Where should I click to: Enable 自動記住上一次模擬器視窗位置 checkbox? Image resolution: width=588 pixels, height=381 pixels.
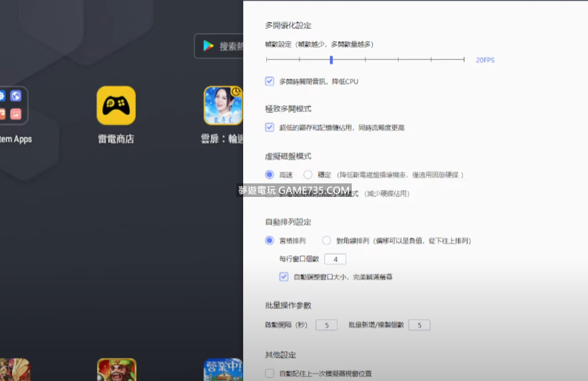[x=270, y=374]
